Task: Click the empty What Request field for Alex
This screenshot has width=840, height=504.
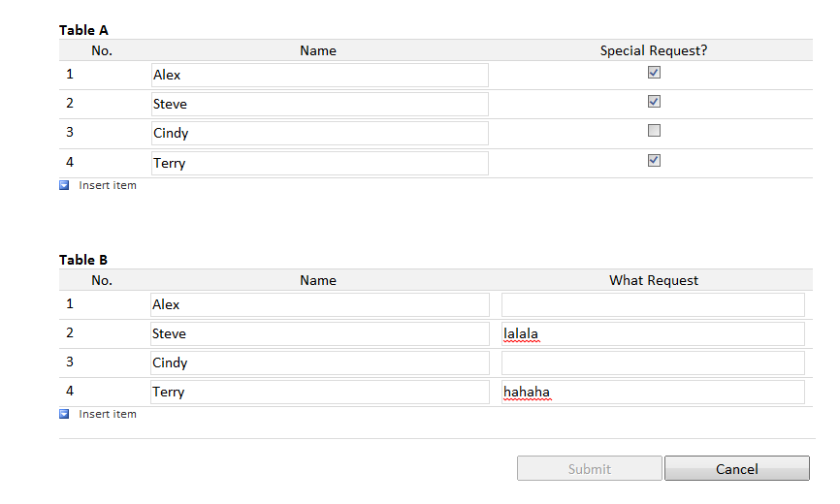Action: [x=653, y=304]
